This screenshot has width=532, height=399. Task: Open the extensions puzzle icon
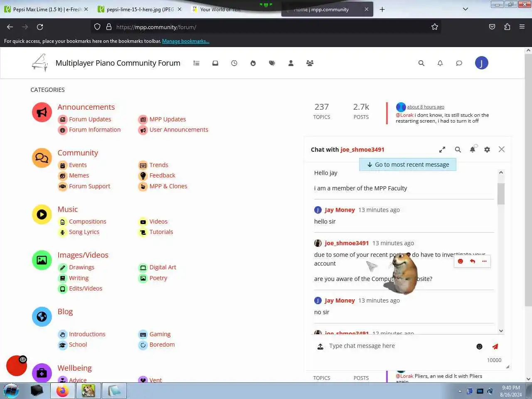tap(507, 27)
